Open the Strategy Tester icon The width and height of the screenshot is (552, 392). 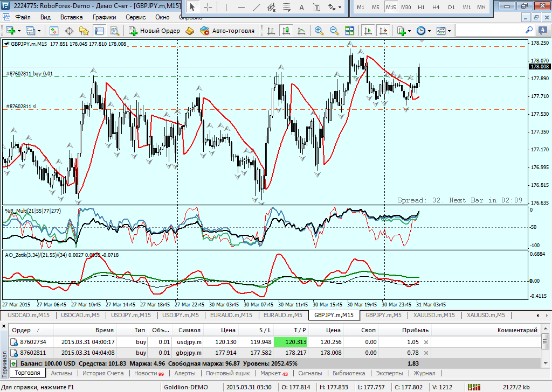click(114, 31)
